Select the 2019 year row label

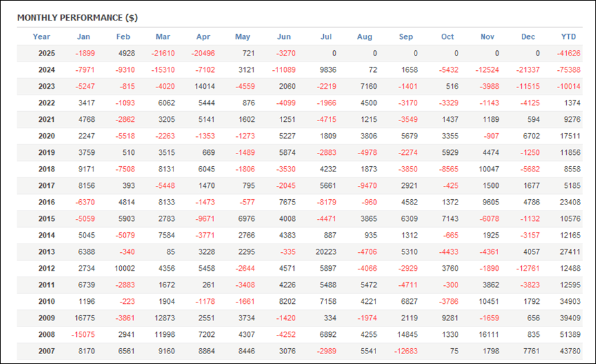click(x=46, y=152)
